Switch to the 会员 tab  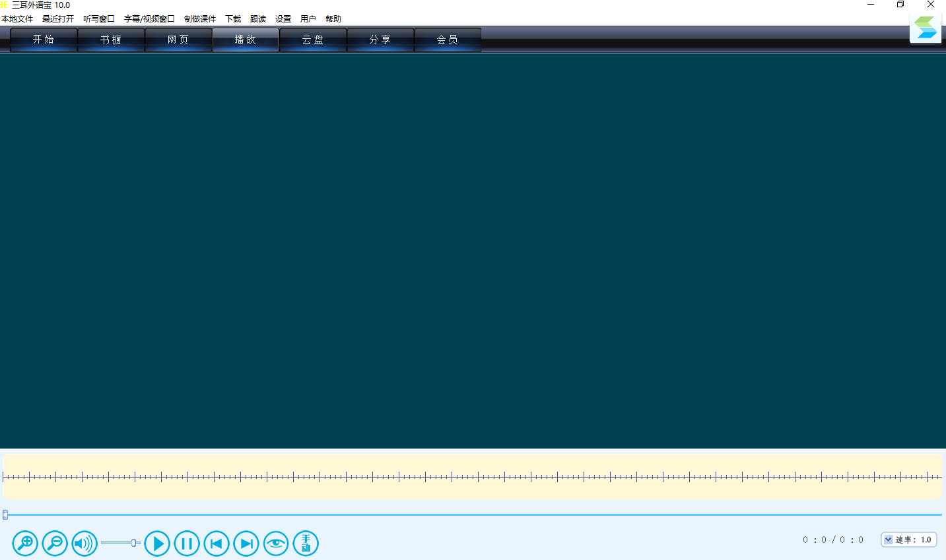448,40
